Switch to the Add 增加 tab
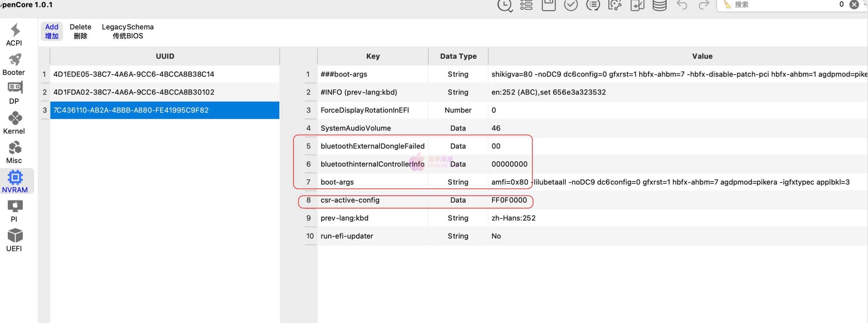868x323 pixels. tap(52, 31)
